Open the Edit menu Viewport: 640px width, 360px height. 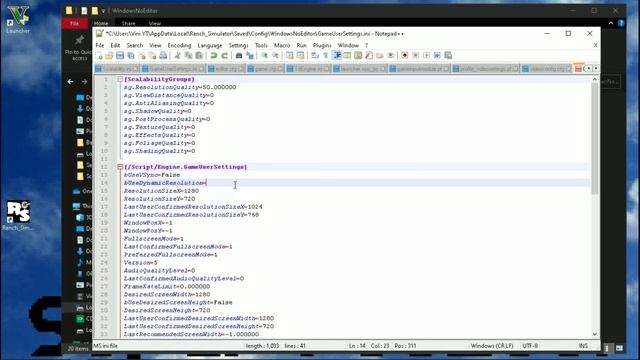(x=115, y=45)
